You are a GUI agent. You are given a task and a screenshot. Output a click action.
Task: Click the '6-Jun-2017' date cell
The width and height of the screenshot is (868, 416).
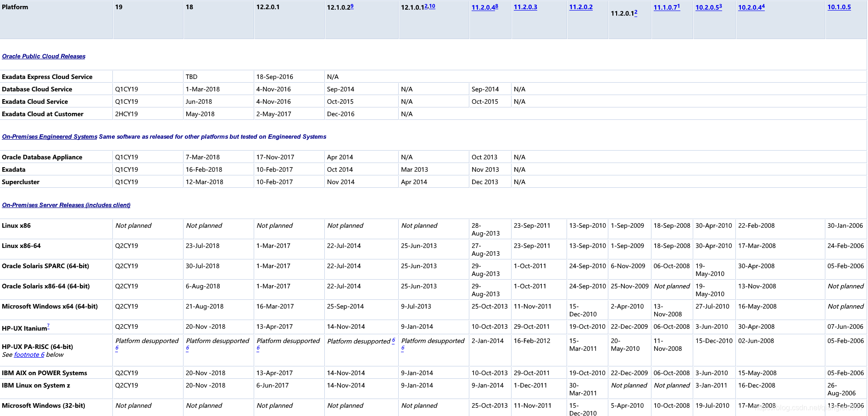pos(273,386)
